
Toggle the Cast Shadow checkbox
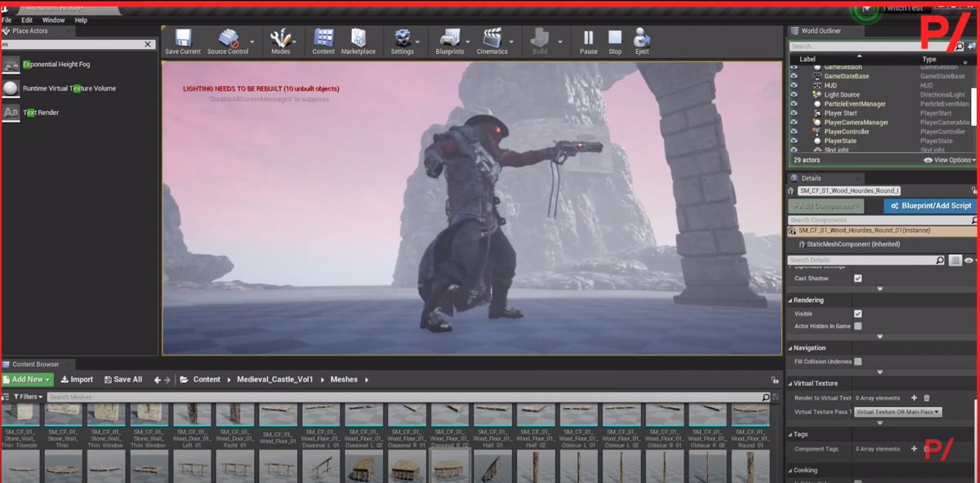857,278
